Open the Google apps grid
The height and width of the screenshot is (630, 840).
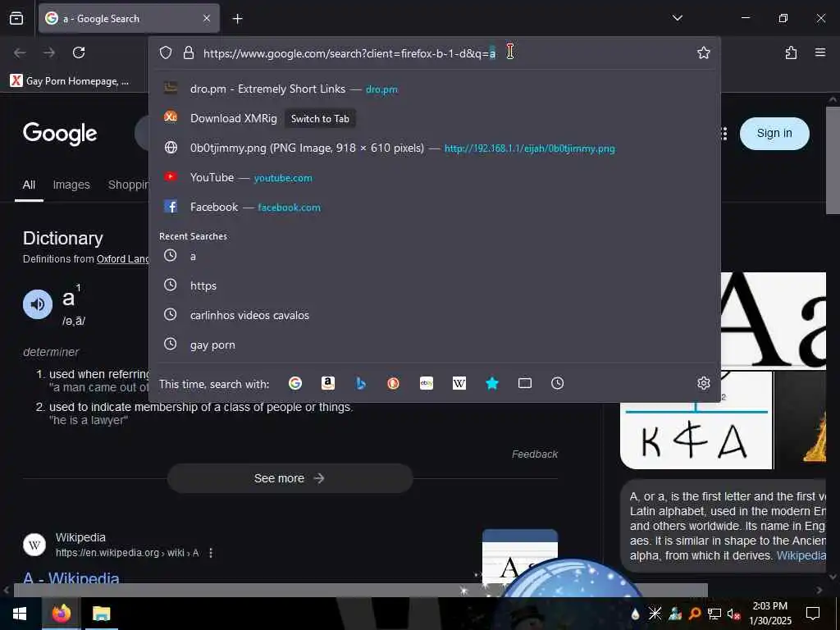(x=724, y=134)
